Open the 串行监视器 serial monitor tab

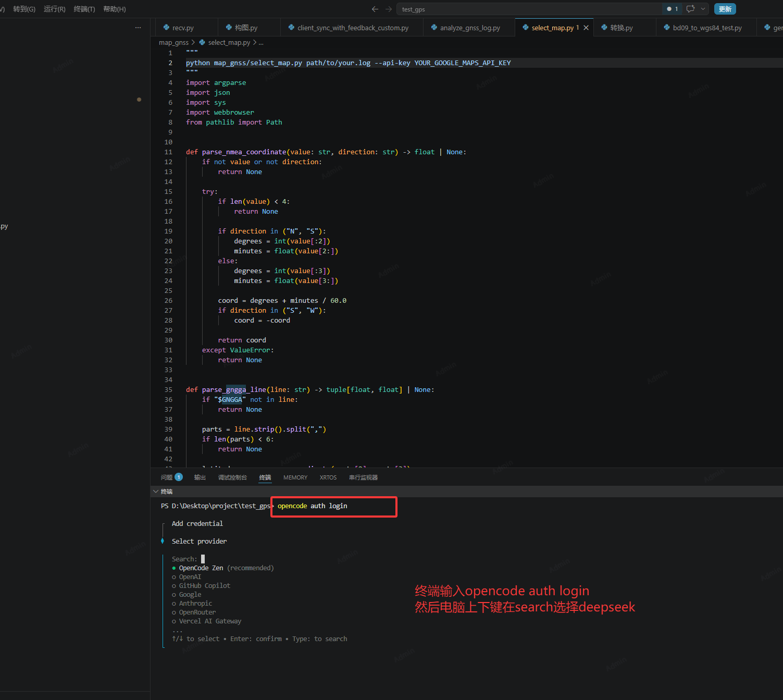pyautogui.click(x=363, y=477)
